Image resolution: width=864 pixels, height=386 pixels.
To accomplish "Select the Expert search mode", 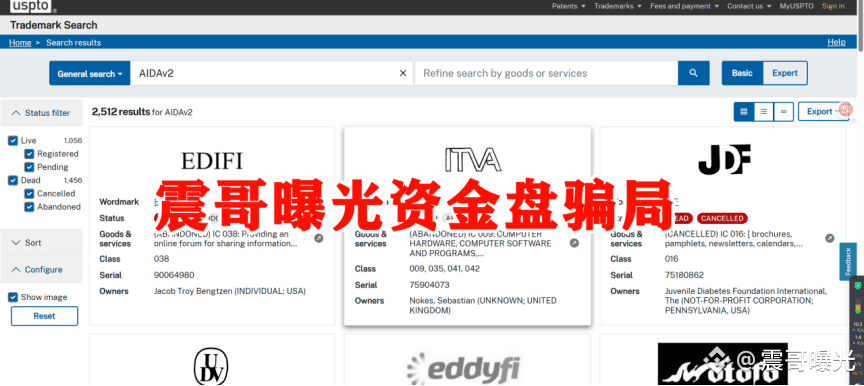I will coord(785,73).
